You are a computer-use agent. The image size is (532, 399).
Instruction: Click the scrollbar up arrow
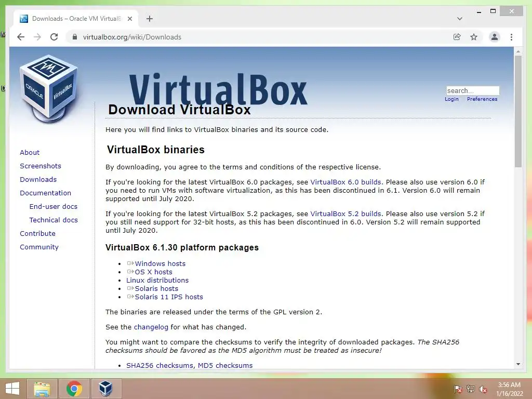[518, 51]
